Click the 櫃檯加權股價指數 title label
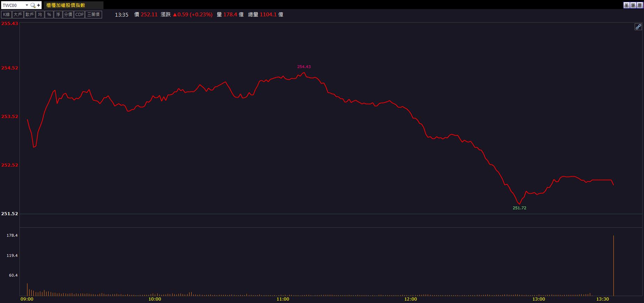Image resolution: width=644 pixels, height=303 pixels. (x=66, y=5)
